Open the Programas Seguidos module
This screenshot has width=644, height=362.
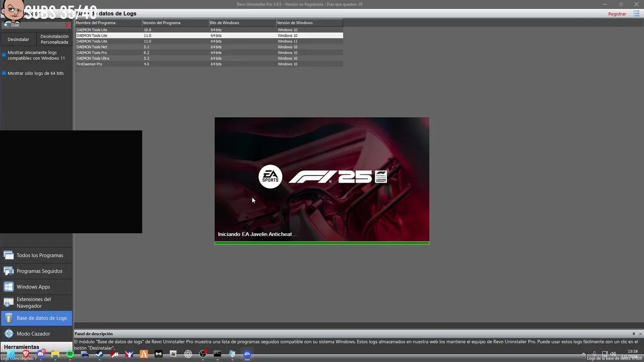coord(36,271)
